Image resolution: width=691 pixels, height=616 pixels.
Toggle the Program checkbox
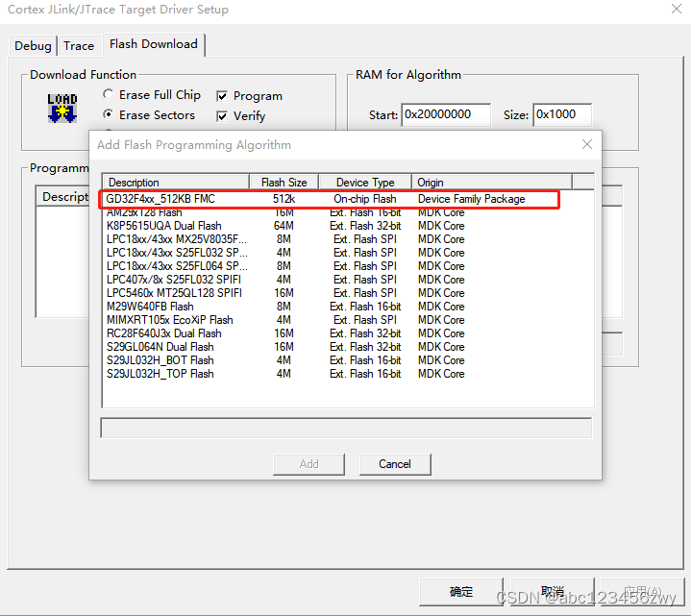pos(222,96)
